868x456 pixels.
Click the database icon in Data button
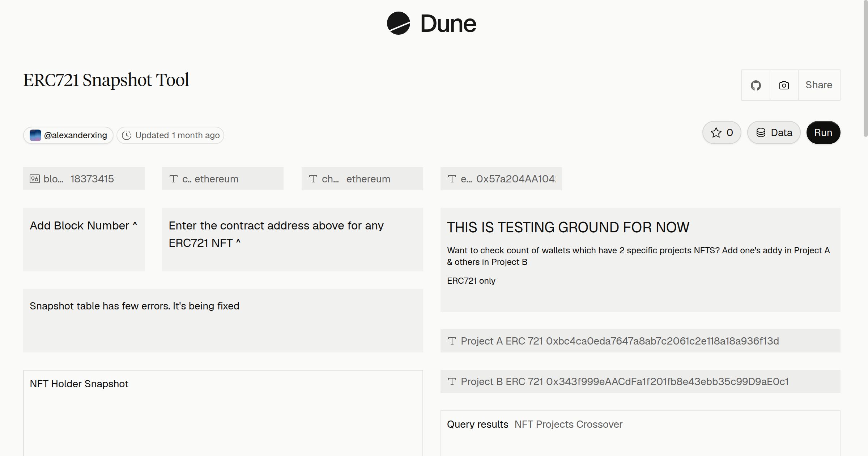point(761,132)
